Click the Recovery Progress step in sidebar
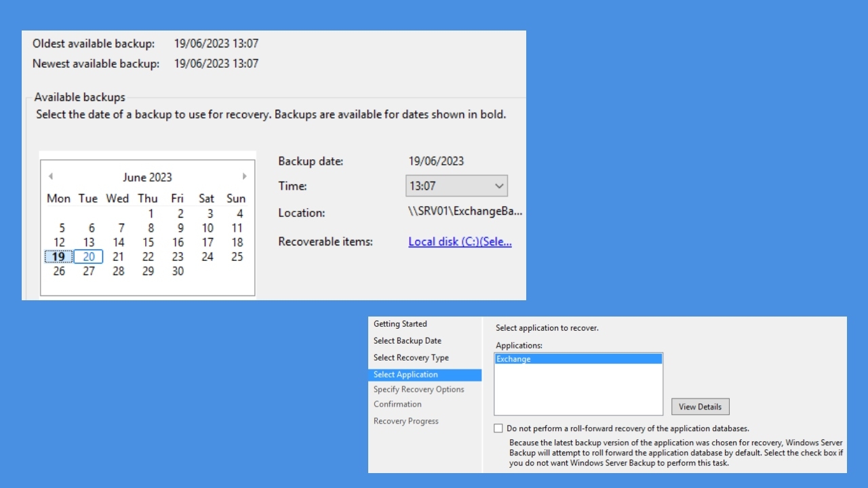 [x=406, y=421]
